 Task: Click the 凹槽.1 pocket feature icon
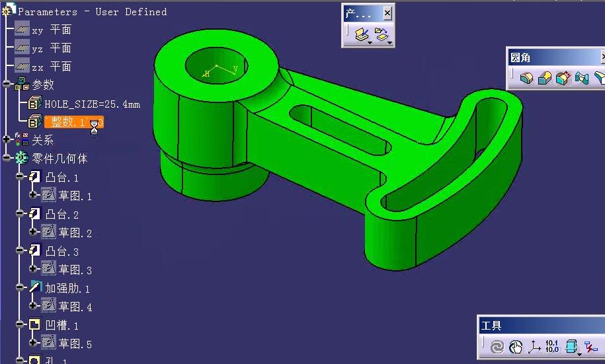[35, 324]
